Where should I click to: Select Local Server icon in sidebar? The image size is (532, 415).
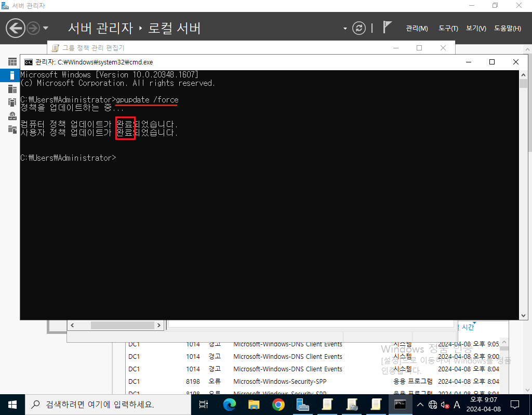click(12, 75)
